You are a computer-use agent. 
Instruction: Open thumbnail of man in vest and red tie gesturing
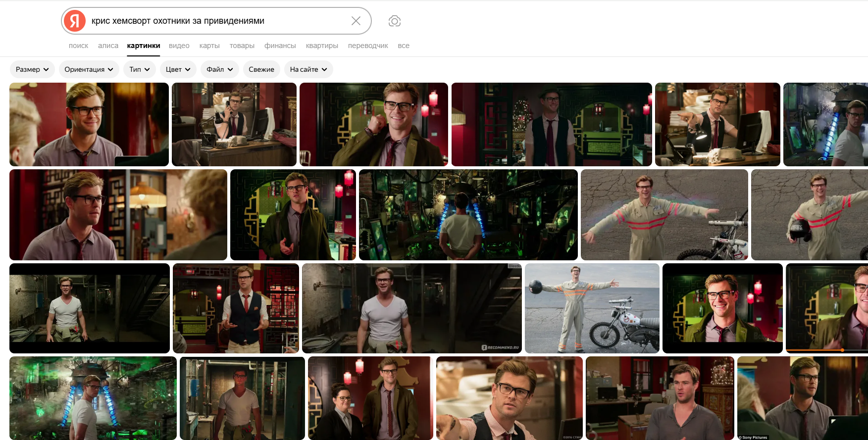pos(236,308)
